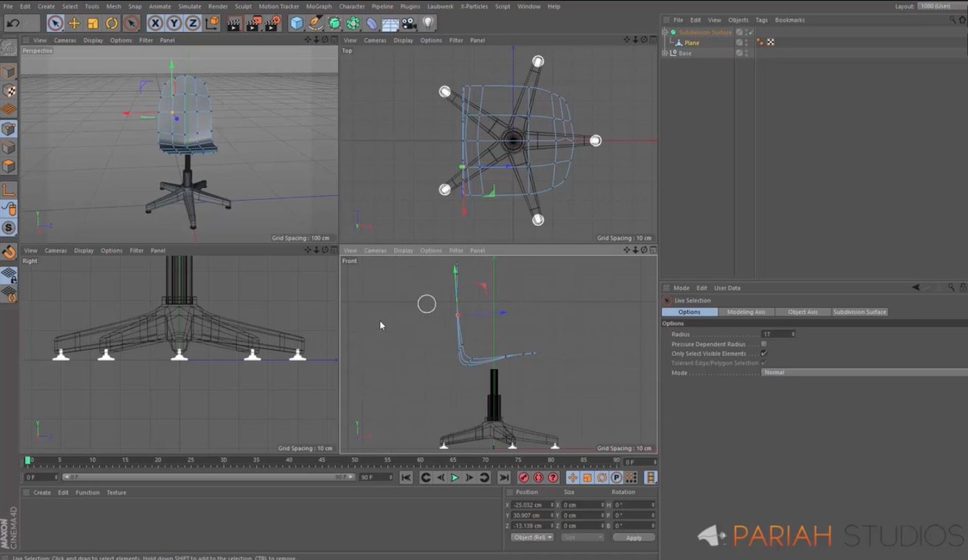Toggle visibility dots for Plane object
The width and height of the screenshot is (968, 560).
click(x=746, y=42)
